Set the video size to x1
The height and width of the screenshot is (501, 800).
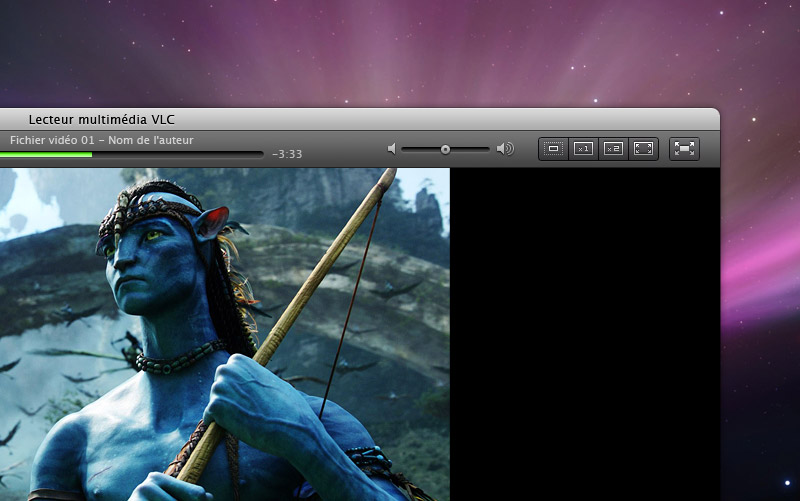[x=584, y=149]
